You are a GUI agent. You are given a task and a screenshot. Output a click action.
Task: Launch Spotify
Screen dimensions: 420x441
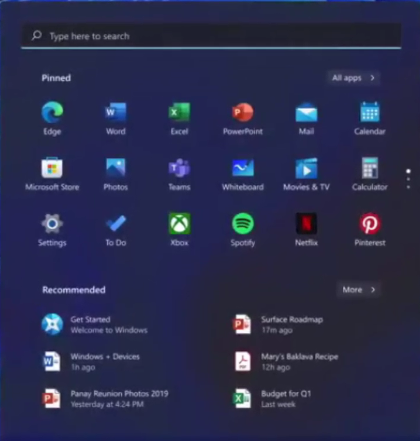click(x=243, y=229)
